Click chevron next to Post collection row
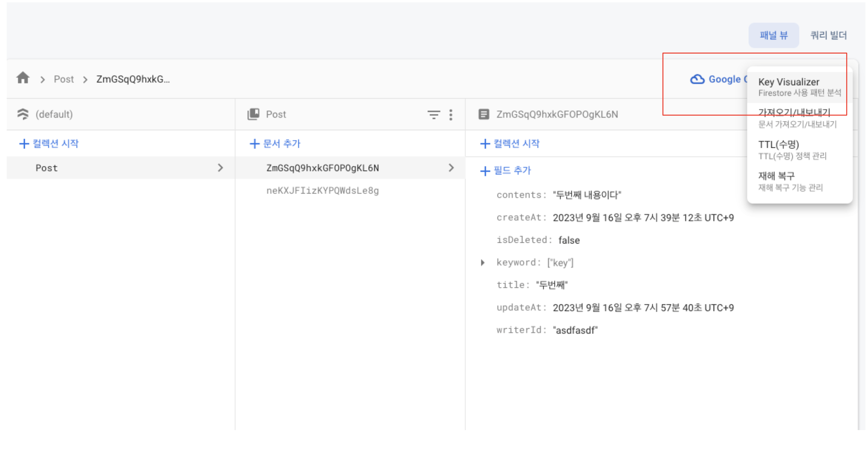Viewport: 868px width, 476px height. coord(220,168)
